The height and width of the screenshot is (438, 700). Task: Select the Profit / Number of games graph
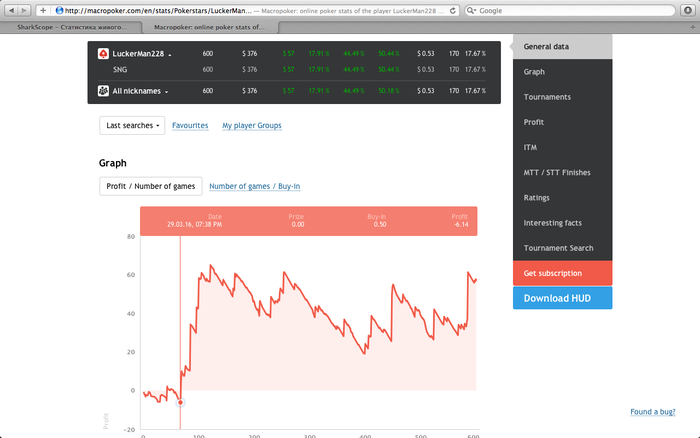click(150, 186)
